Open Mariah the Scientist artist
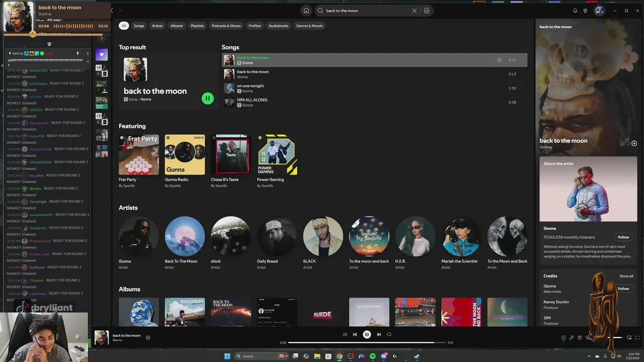The width and height of the screenshot is (644, 362). coord(461,236)
